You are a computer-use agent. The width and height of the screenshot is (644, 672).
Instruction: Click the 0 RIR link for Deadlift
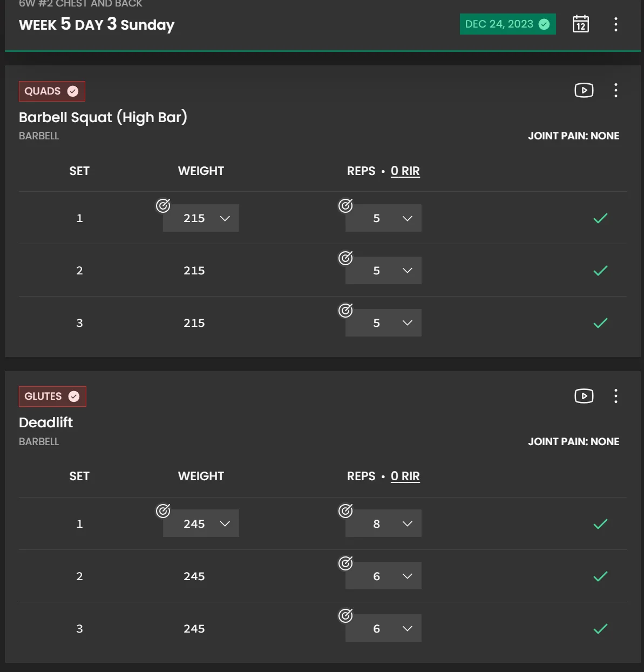click(405, 476)
